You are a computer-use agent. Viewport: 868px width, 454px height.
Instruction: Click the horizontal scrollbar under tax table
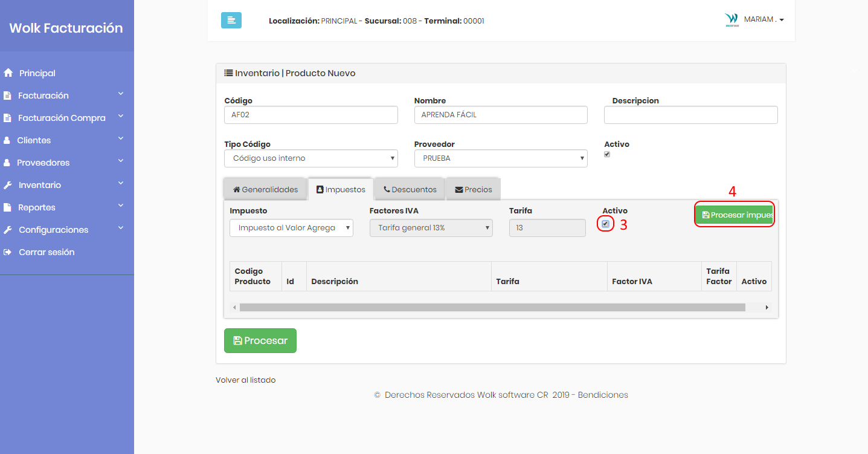click(x=492, y=308)
